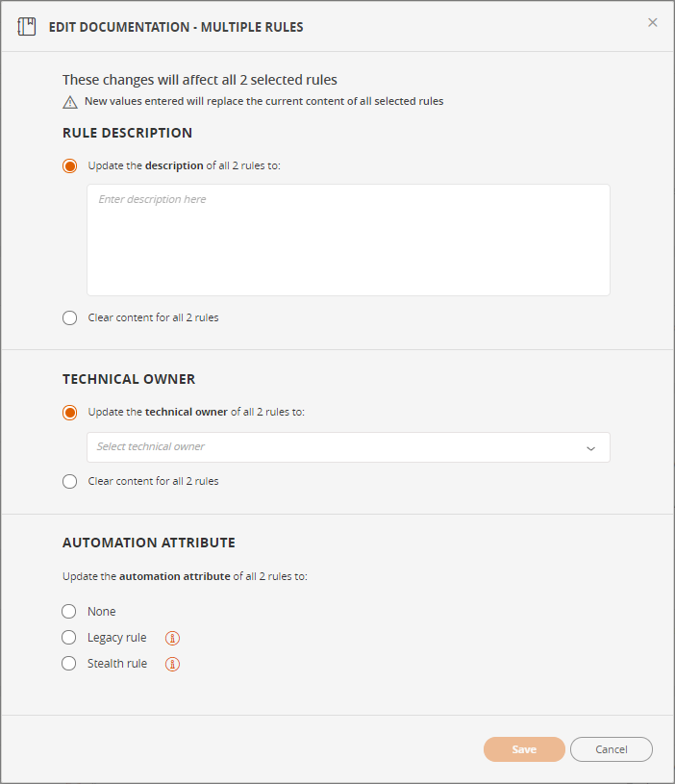Select Update the description radio button
Viewport: 675px width, 784px height.
(69, 165)
